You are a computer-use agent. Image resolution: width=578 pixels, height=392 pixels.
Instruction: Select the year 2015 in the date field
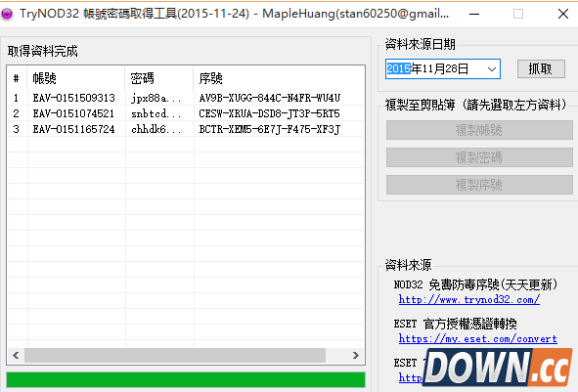pyautogui.click(x=398, y=68)
